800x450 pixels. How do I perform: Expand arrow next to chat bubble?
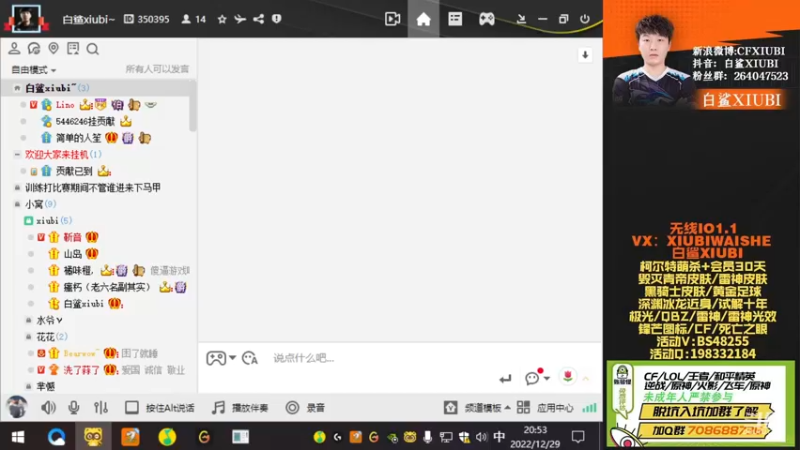547,379
